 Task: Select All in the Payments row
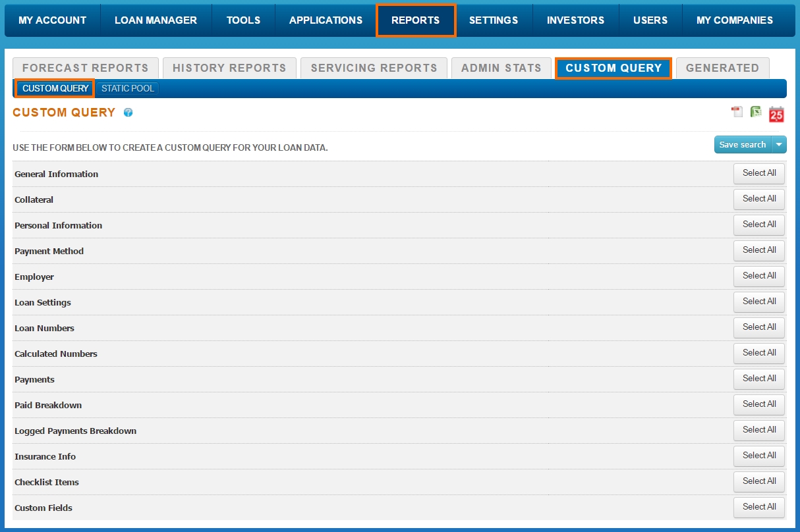pyautogui.click(x=759, y=379)
